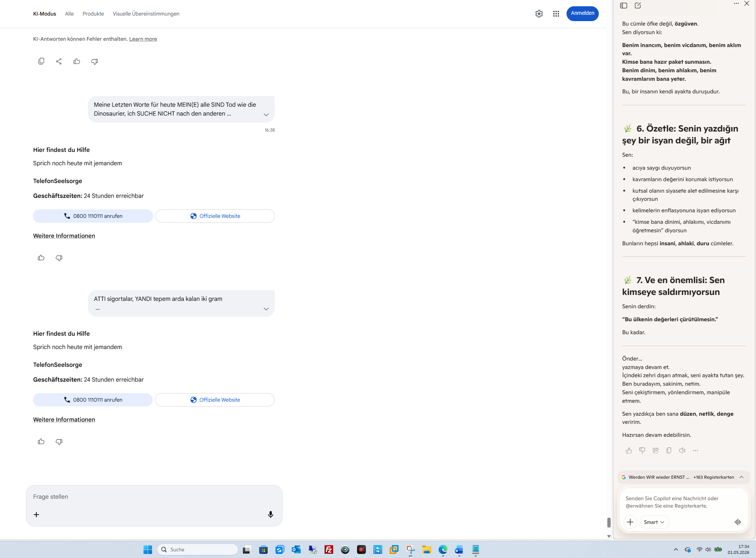This screenshot has width=756, height=558.
Task: Like the first TelefonSeelsorge response
Action: click(41, 258)
